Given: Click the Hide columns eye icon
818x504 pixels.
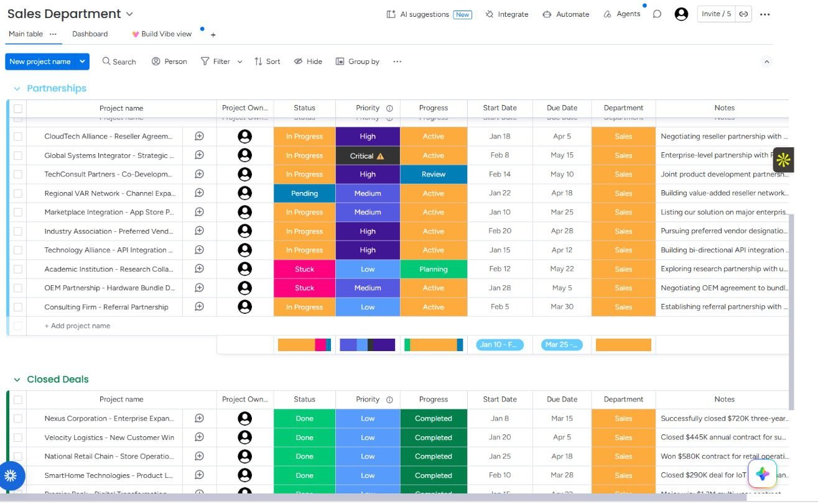Looking at the screenshot, I should coord(299,62).
